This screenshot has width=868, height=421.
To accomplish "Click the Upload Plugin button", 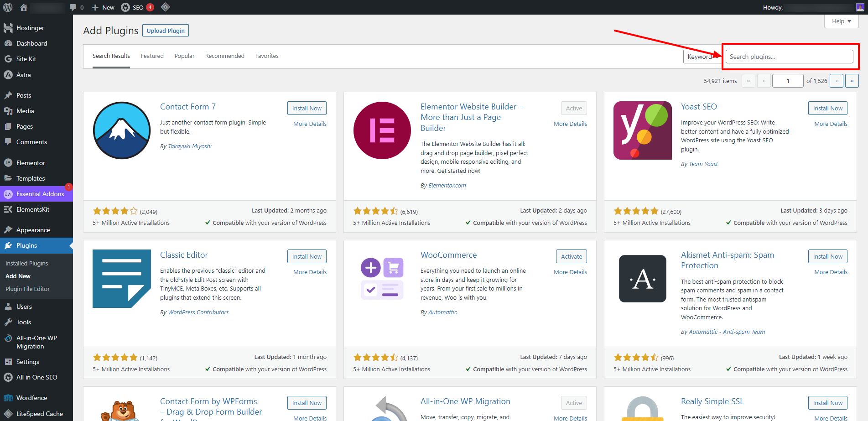I will pyautogui.click(x=166, y=31).
